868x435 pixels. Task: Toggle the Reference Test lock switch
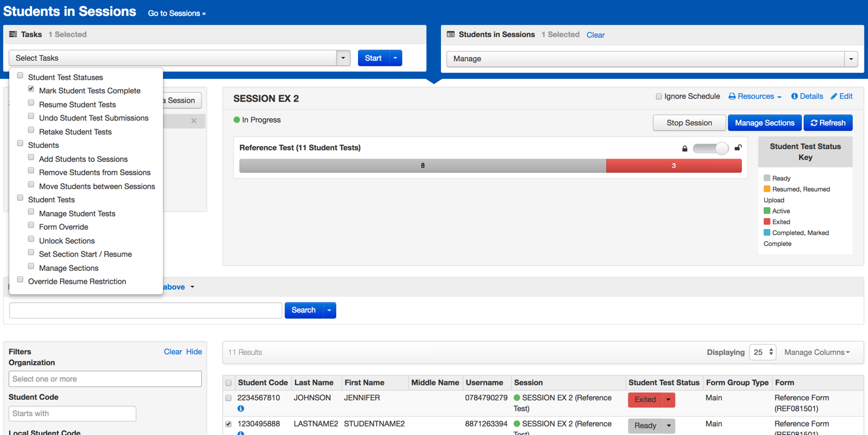(711, 148)
